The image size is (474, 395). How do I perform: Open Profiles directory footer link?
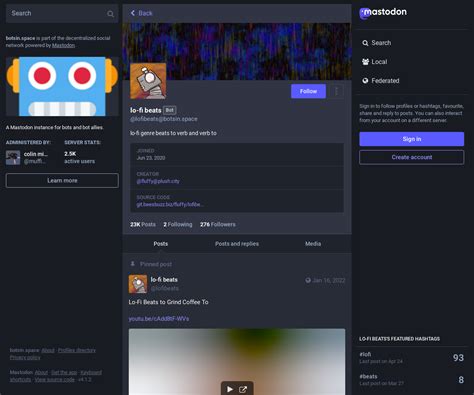pyautogui.click(x=77, y=350)
